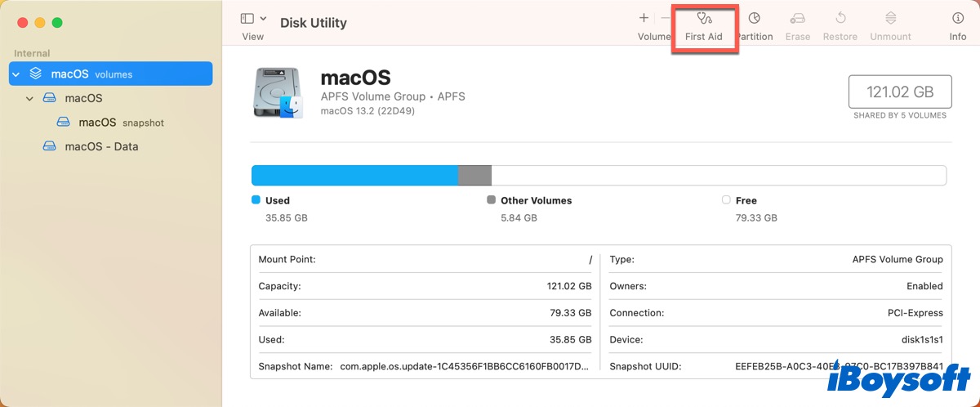Select macOS - Data volume
This screenshot has width=980, height=407.
[101, 147]
